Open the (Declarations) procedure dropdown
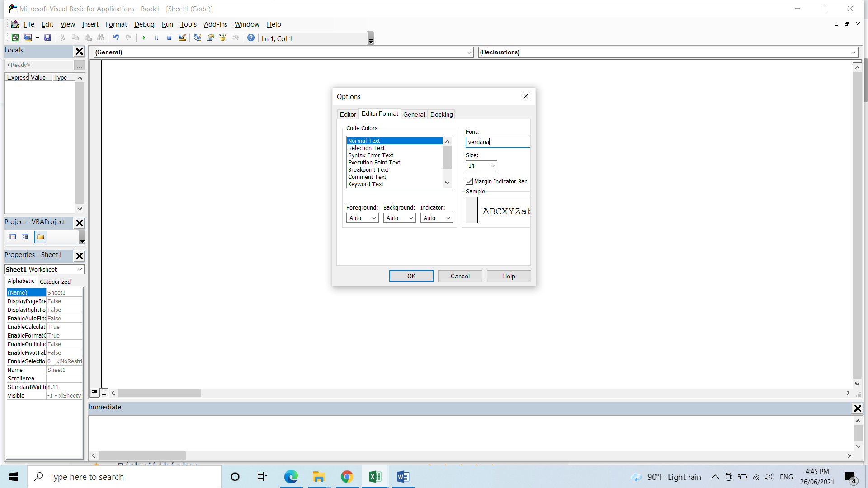Image resolution: width=868 pixels, height=488 pixels. click(854, 52)
